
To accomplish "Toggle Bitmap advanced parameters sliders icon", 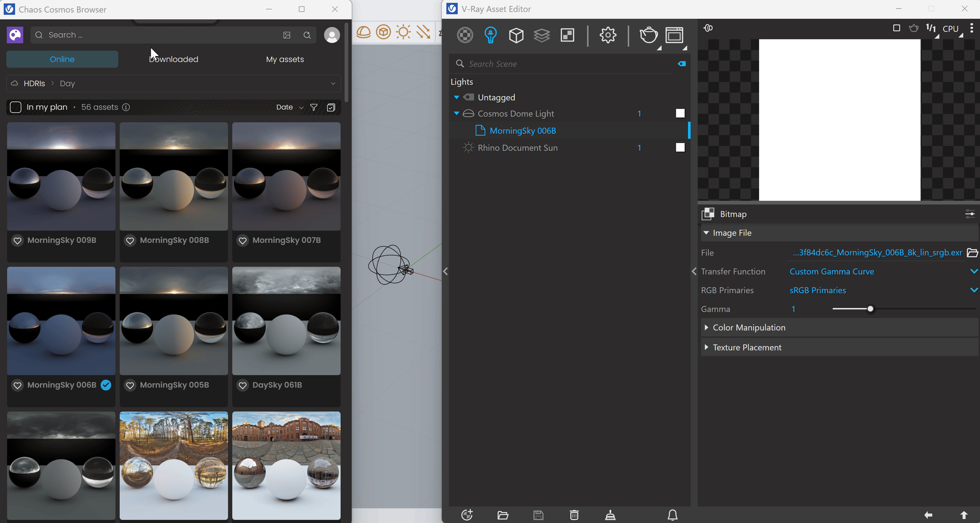I will point(970,214).
